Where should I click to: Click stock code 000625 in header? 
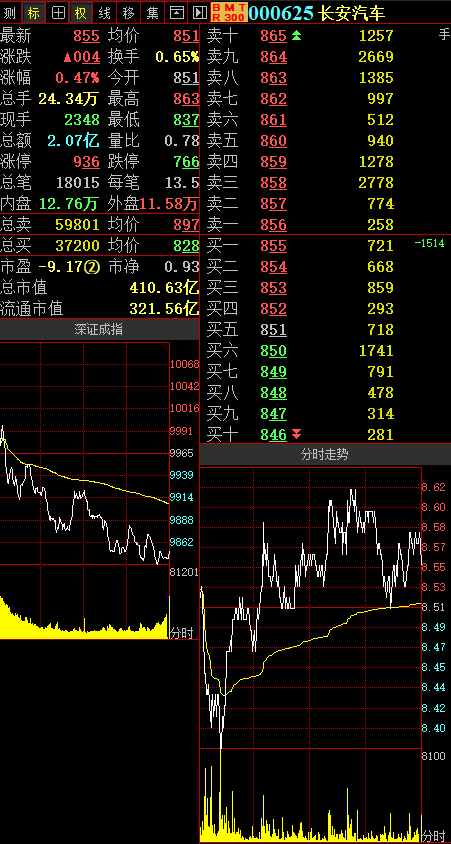281,12
